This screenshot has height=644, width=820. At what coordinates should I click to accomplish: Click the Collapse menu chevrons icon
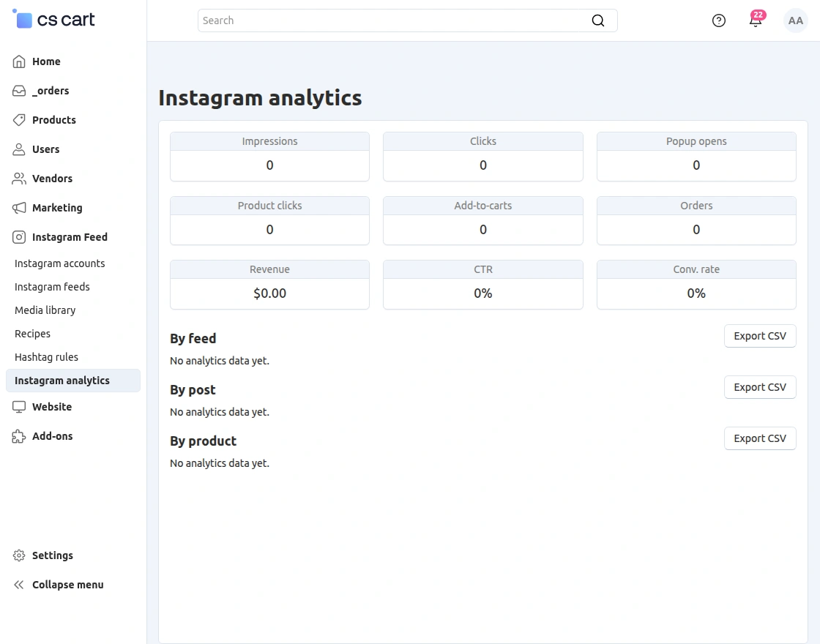click(x=19, y=585)
